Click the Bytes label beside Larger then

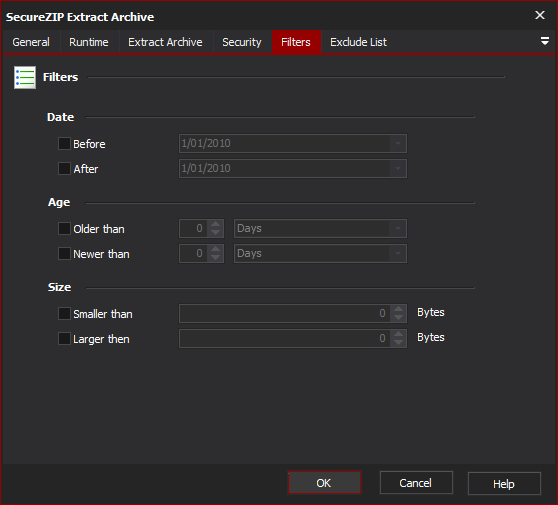(431, 337)
